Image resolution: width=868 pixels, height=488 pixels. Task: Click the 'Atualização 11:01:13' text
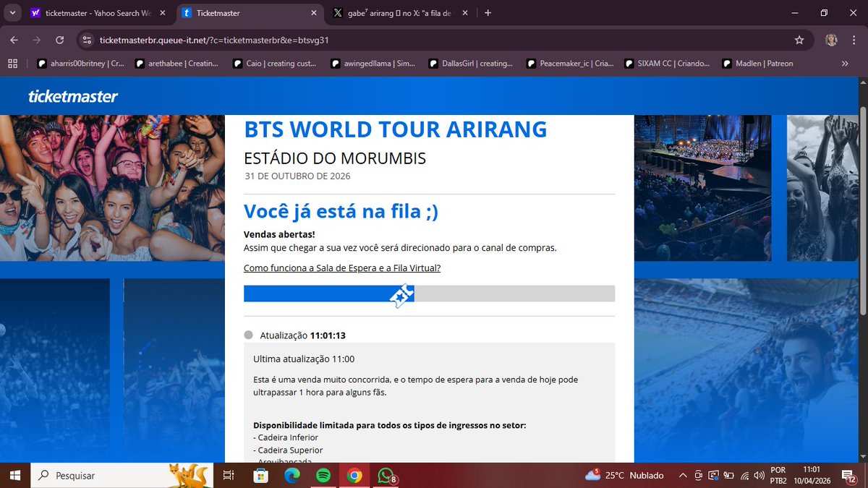point(303,335)
